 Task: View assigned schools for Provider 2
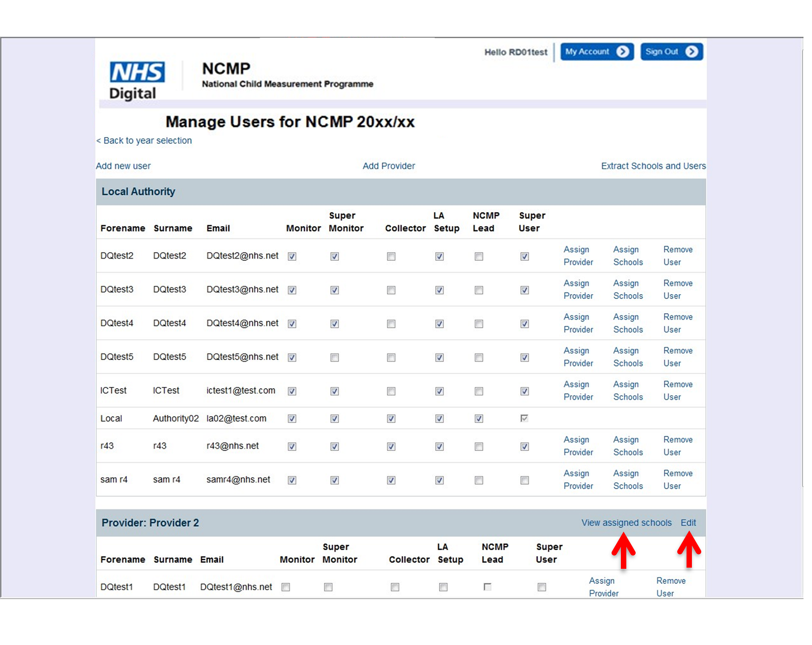(626, 523)
